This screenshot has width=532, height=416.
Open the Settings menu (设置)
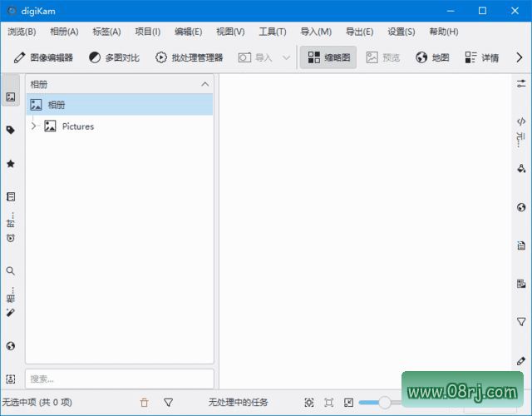401,32
